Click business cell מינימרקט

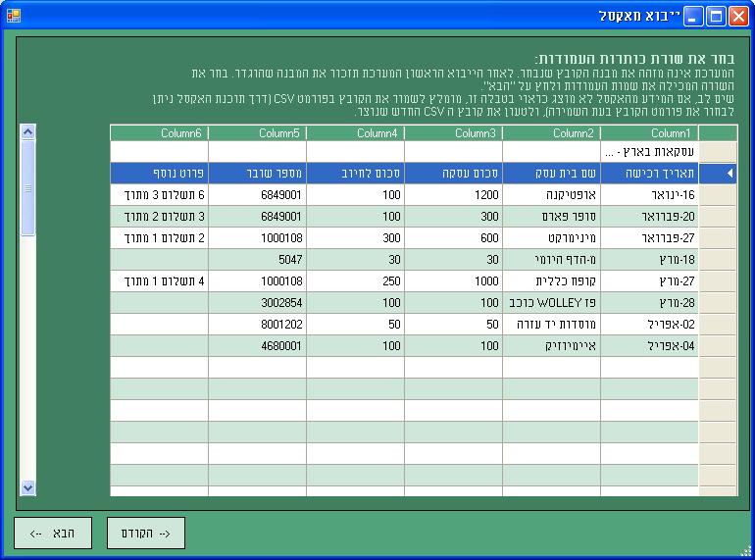click(x=551, y=238)
